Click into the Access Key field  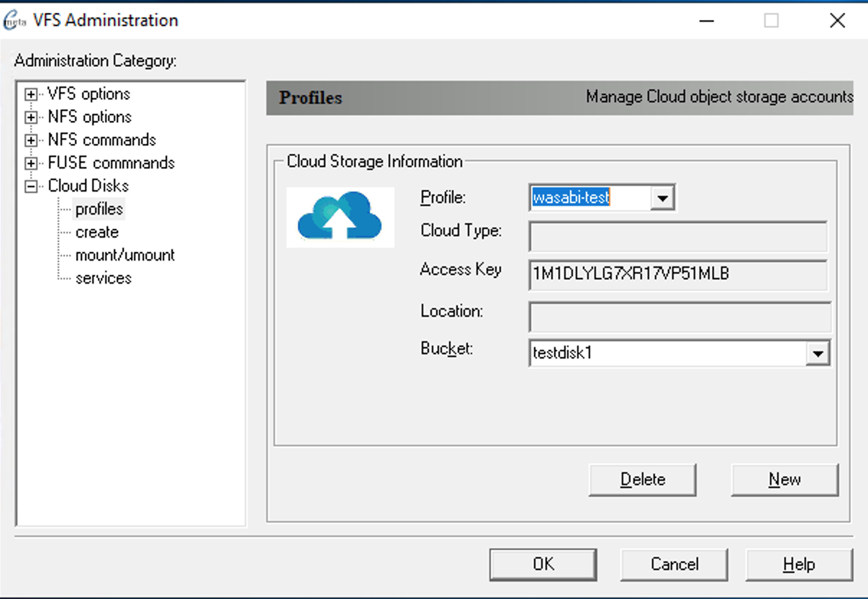click(677, 274)
